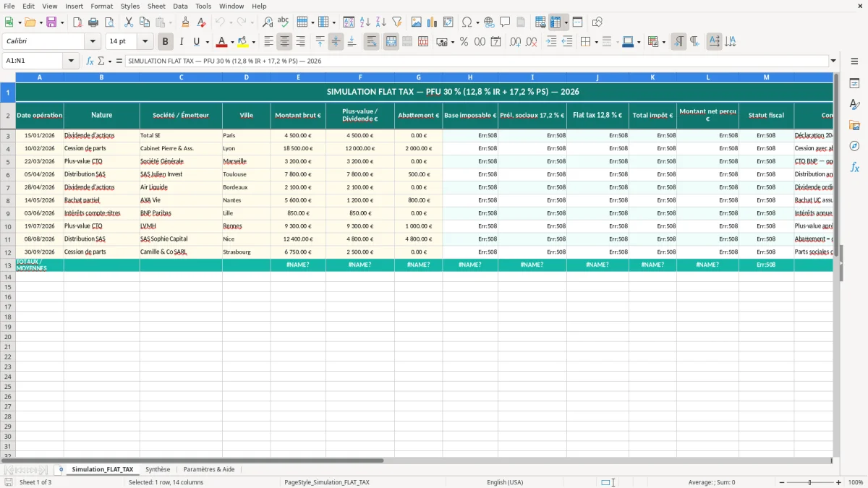
Task: Toggle Bold formatting
Action: click(x=166, y=42)
